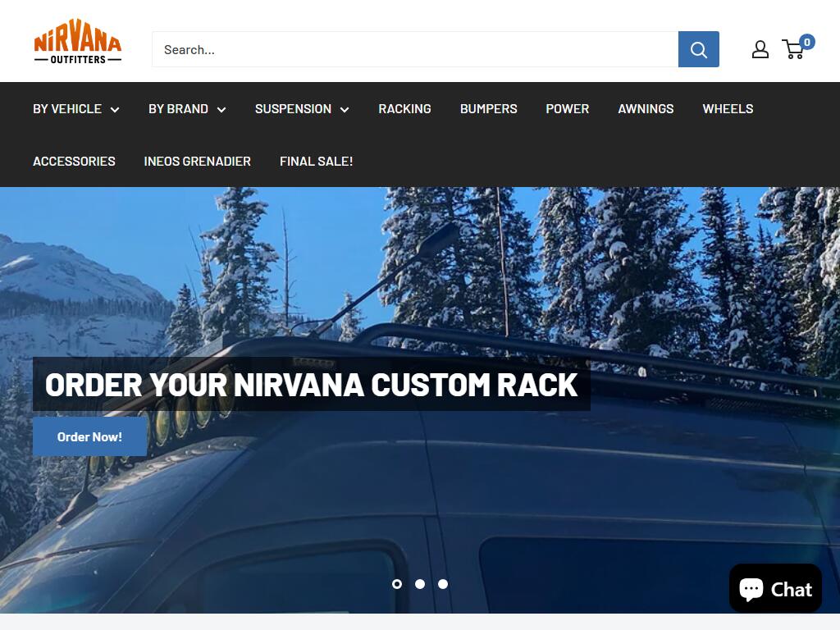This screenshot has height=630, width=840.
Task: Go to the Awnings category
Action: tap(646, 109)
